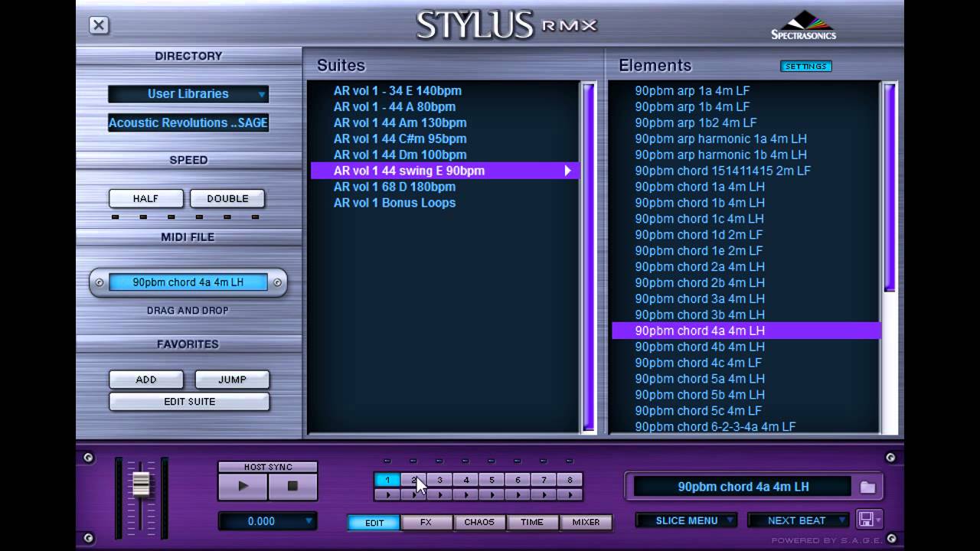Click the play button under Host Sync
Viewport: 980px width, 551px height.
pos(243,486)
